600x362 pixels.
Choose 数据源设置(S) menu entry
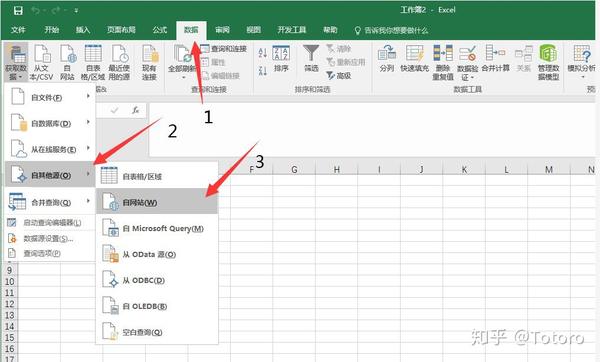point(50,238)
